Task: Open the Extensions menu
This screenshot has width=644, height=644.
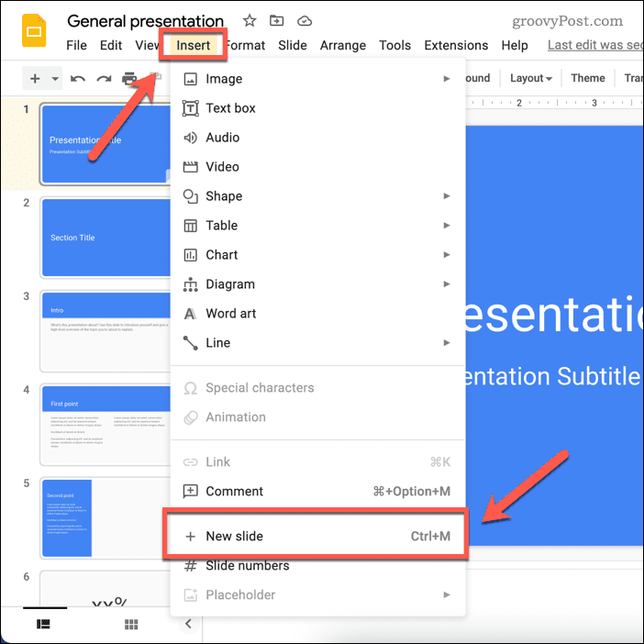Action: [456, 45]
